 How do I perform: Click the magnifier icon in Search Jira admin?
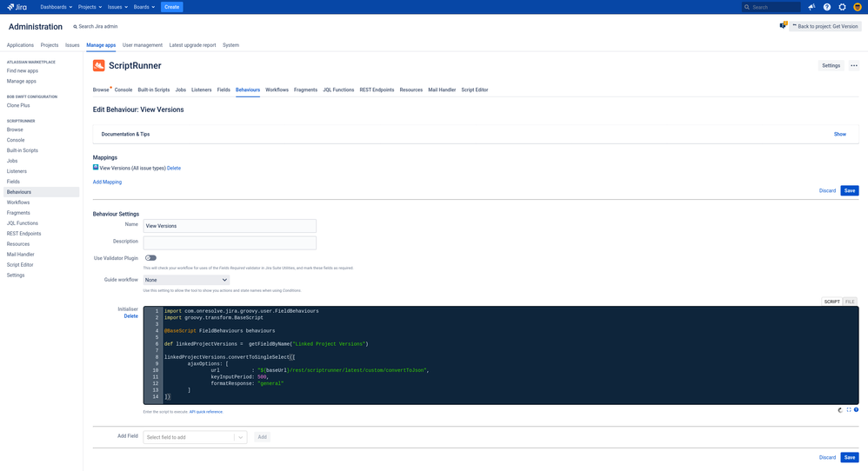click(76, 27)
